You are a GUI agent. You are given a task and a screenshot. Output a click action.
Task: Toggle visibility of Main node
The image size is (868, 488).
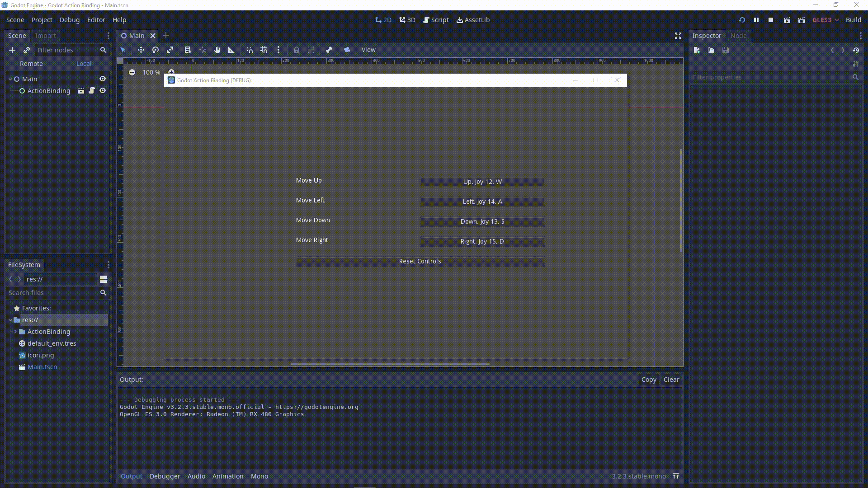tap(103, 79)
